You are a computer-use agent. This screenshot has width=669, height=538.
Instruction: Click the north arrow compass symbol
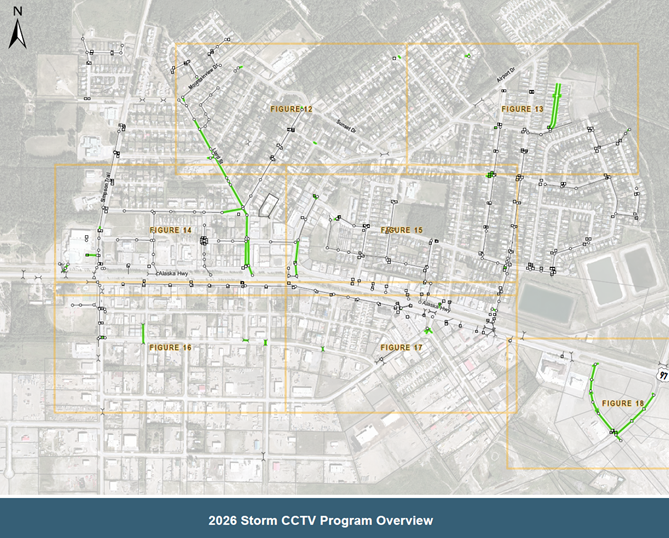pyautogui.click(x=17, y=28)
